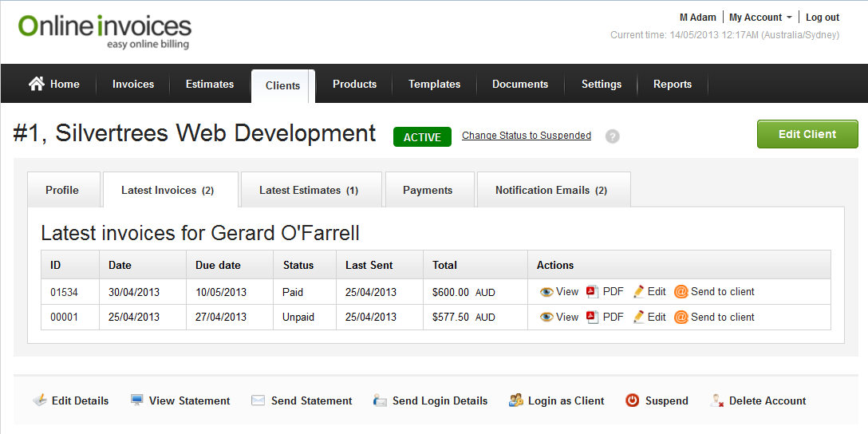View invoice 01534 via eye icon
The width and height of the screenshot is (868, 434).
click(546, 292)
